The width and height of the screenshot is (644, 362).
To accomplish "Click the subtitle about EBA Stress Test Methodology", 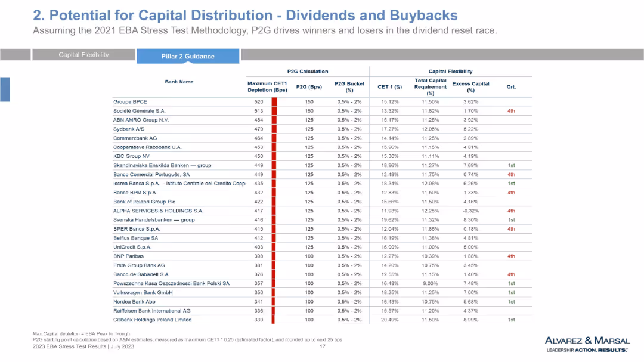I will click(x=265, y=30).
